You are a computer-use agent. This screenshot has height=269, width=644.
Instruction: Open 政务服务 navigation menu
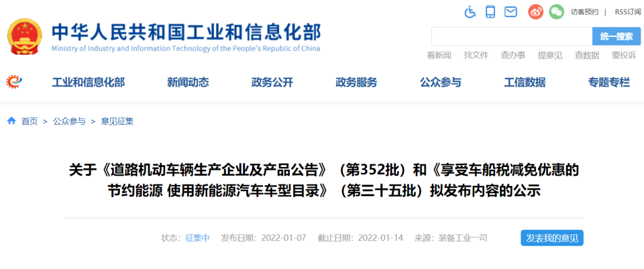[357, 82]
